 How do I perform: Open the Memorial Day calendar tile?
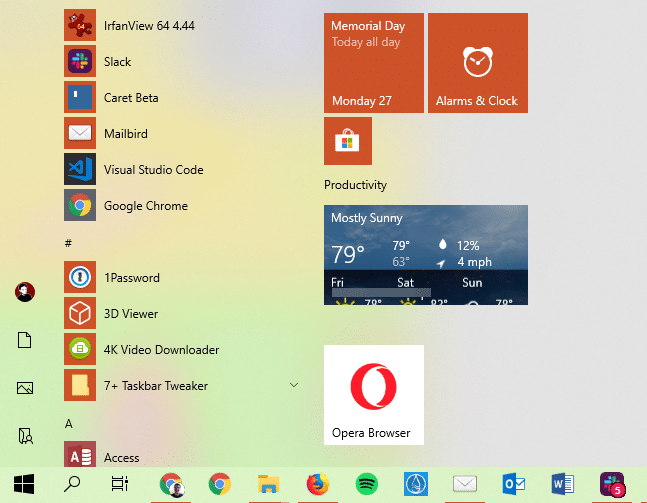[374, 63]
